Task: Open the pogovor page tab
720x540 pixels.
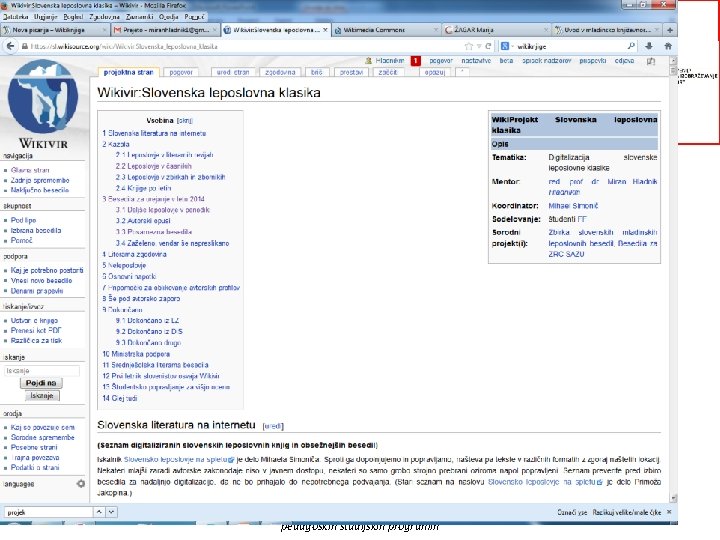Action: coord(181,72)
